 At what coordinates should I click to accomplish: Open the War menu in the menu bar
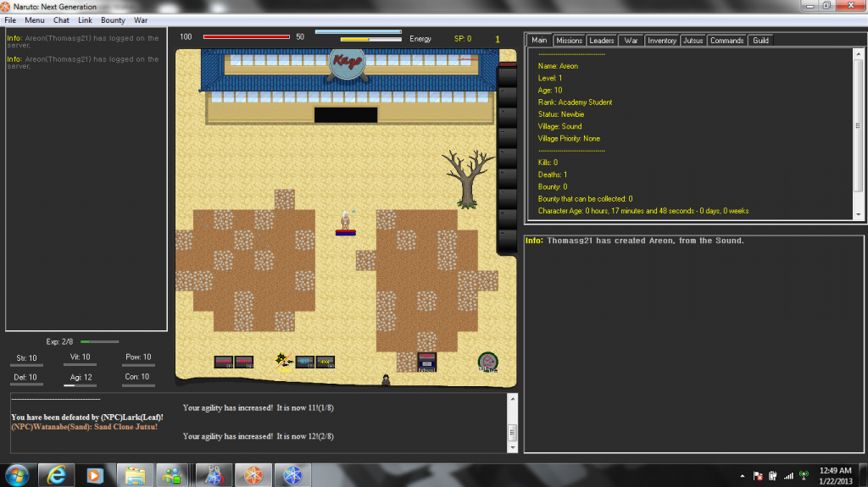(x=141, y=20)
